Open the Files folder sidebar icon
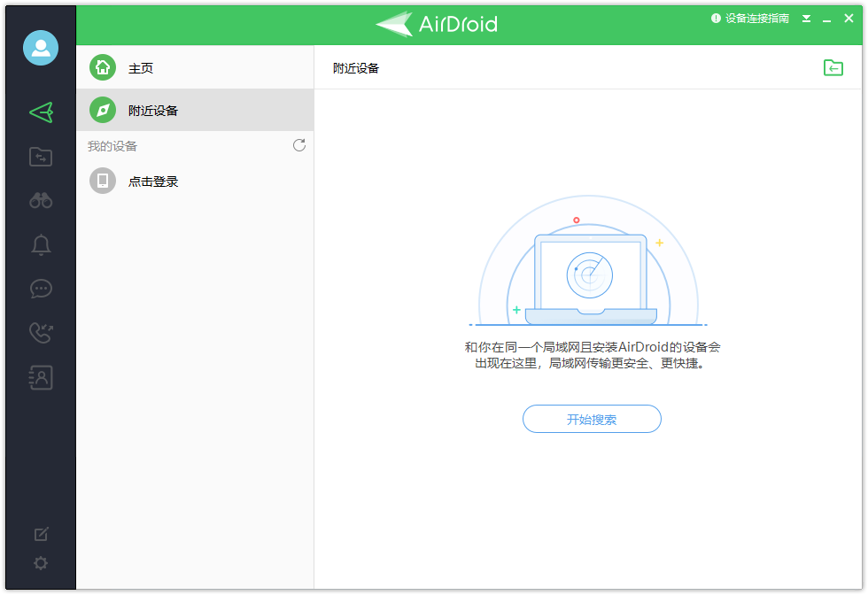868x595 pixels. click(x=41, y=157)
